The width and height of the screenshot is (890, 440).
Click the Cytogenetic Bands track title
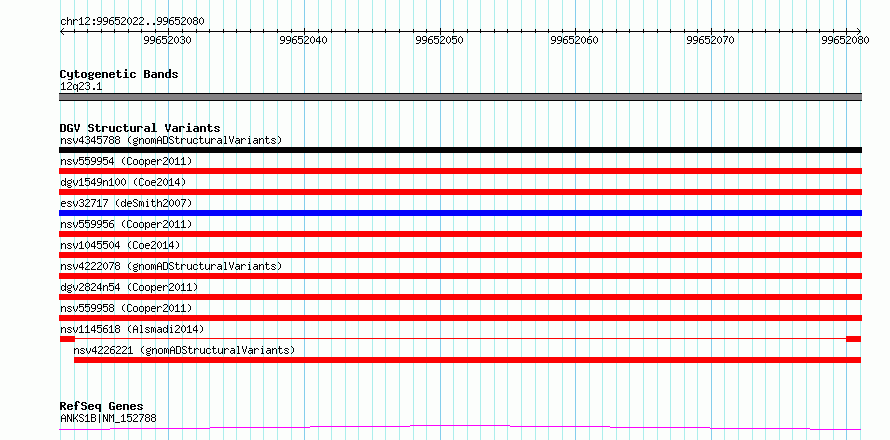pos(119,74)
